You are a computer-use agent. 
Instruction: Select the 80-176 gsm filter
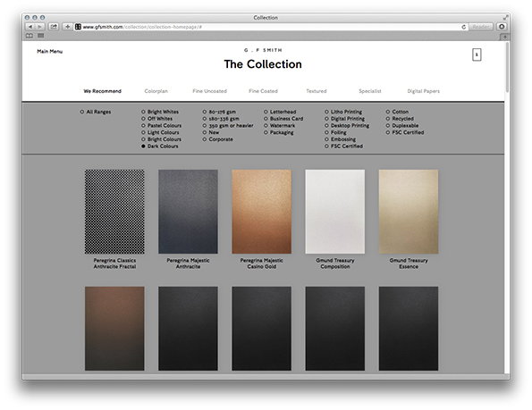(x=219, y=112)
